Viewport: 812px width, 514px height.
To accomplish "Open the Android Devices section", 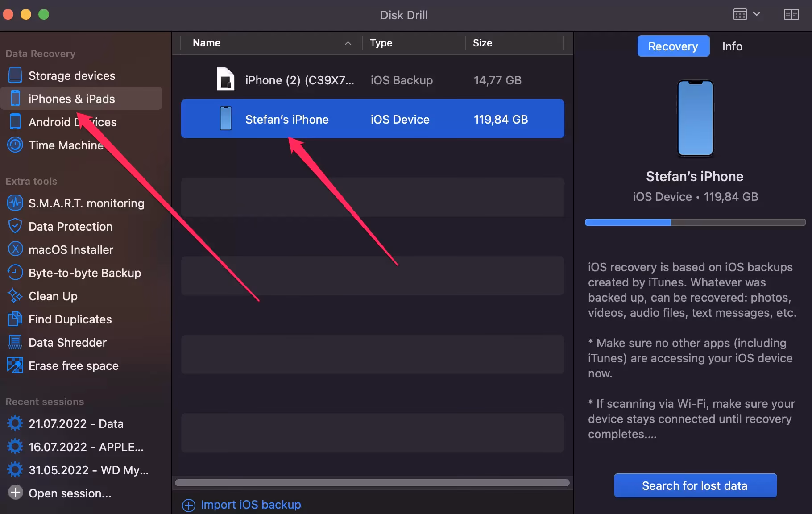I will [72, 122].
